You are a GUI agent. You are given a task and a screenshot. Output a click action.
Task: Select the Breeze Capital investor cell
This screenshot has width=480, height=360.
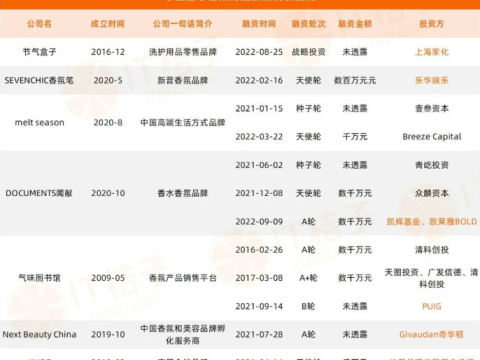click(432, 137)
